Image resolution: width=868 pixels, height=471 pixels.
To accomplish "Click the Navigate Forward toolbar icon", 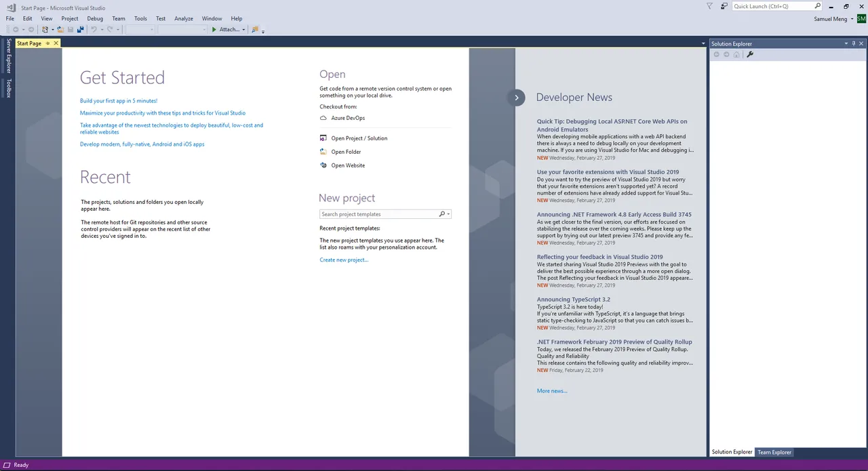I will 31,30.
